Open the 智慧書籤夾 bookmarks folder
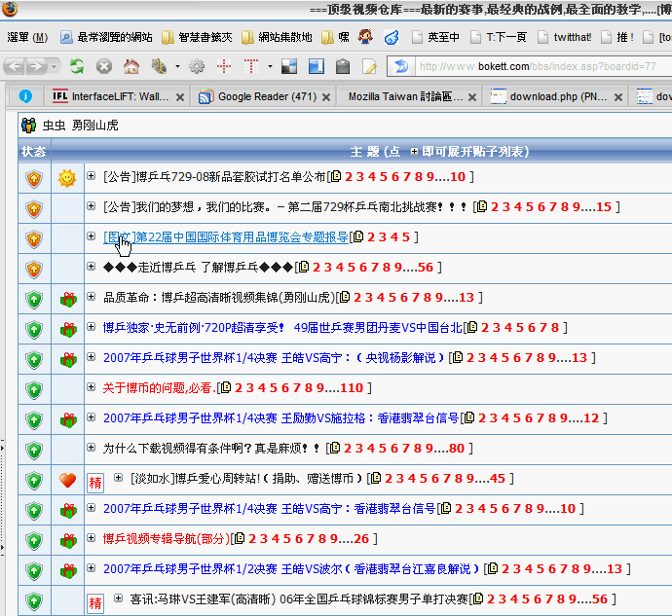 coord(199,38)
